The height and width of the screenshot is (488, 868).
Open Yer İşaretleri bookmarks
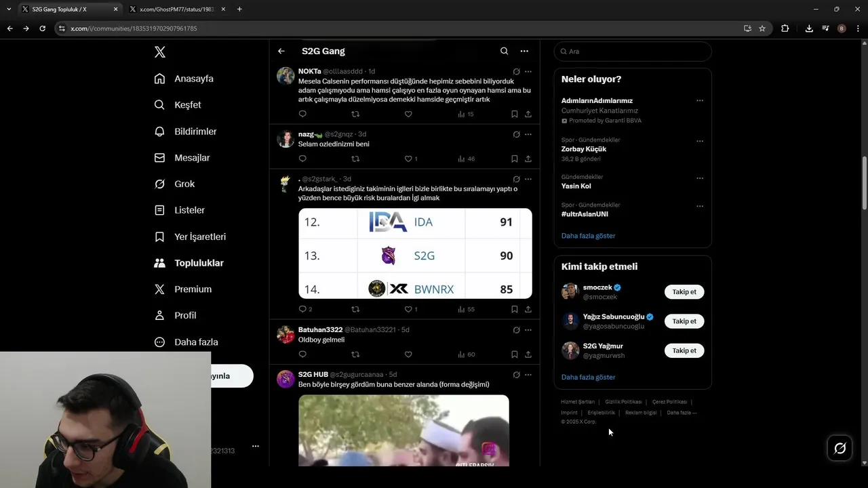click(190, 237)
